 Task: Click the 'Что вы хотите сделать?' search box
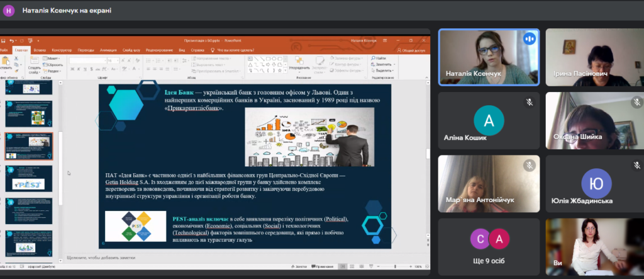(x=231, y=50)
